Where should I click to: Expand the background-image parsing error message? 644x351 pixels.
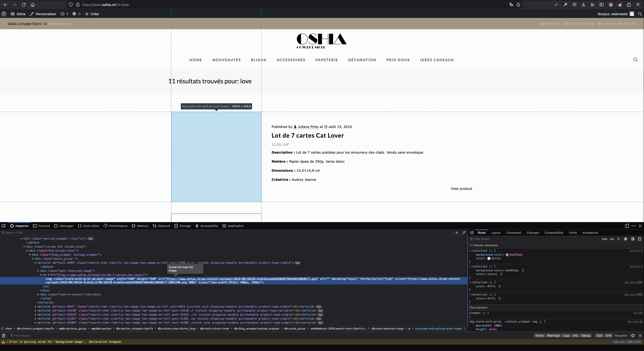click(7, 342)
